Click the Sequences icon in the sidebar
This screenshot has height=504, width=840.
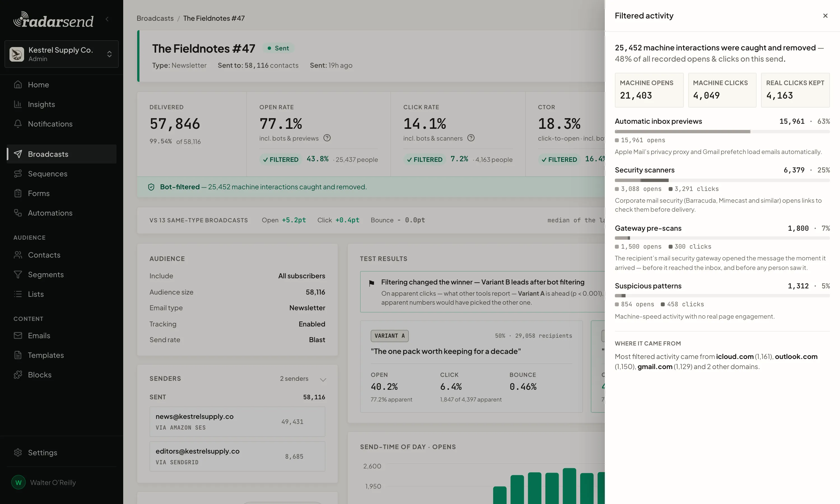pyautogui.click(x=18, y=174)
